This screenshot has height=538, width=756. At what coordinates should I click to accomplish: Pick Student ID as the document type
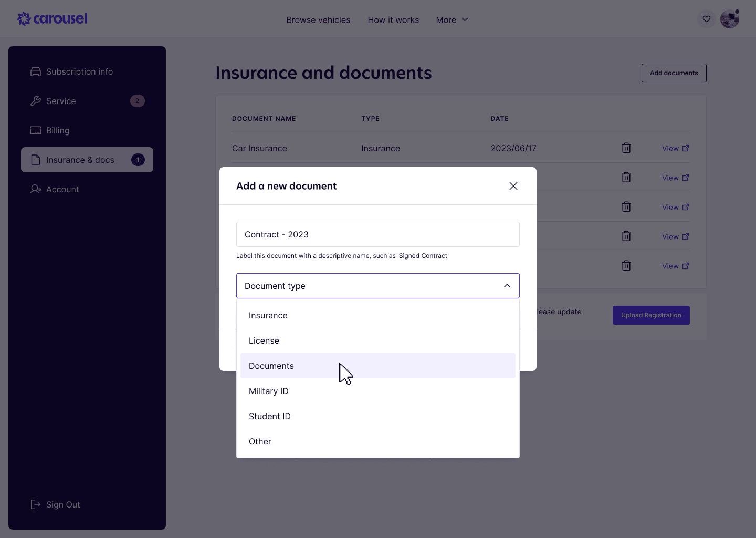coord(269,416)
